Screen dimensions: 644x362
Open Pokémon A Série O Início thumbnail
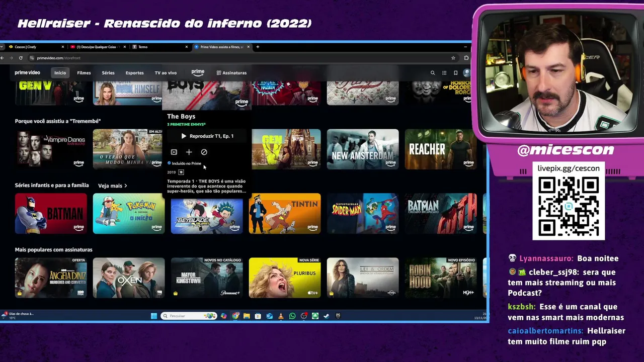pyautogui.click(x=129, y=214)
